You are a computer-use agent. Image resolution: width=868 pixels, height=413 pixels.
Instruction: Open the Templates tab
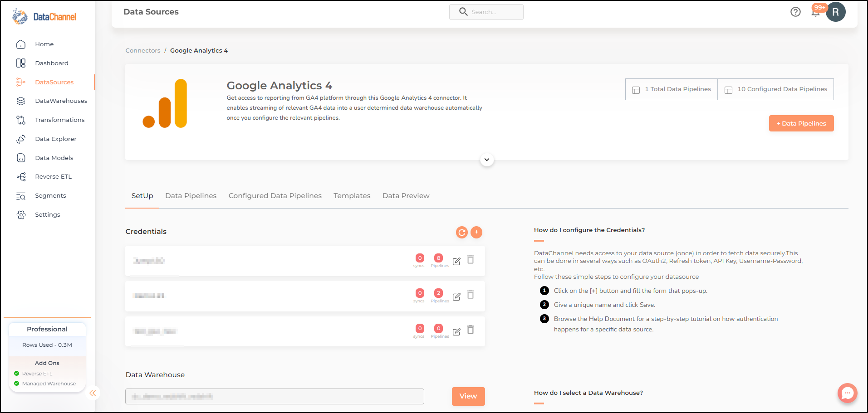[x=352, y=196]
